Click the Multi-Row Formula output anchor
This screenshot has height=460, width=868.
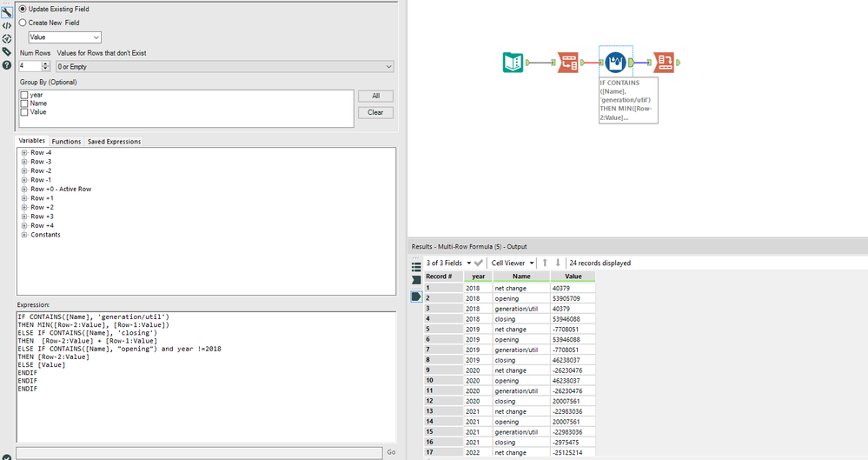[x=631, y=63]
